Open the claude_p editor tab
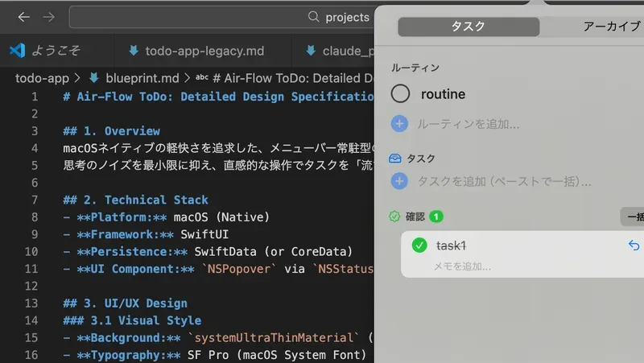The height and width of the screenshot is (363, 644). coord(333,51)
